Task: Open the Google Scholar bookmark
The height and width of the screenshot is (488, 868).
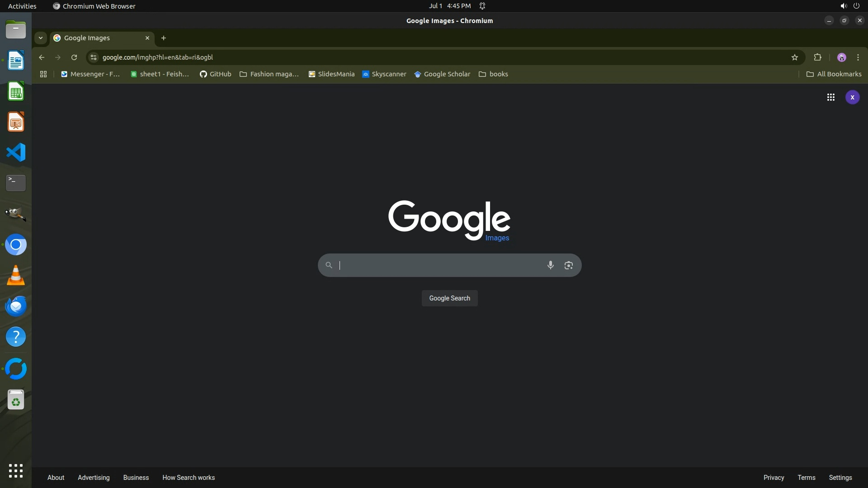Action: (x=442, y=74)
